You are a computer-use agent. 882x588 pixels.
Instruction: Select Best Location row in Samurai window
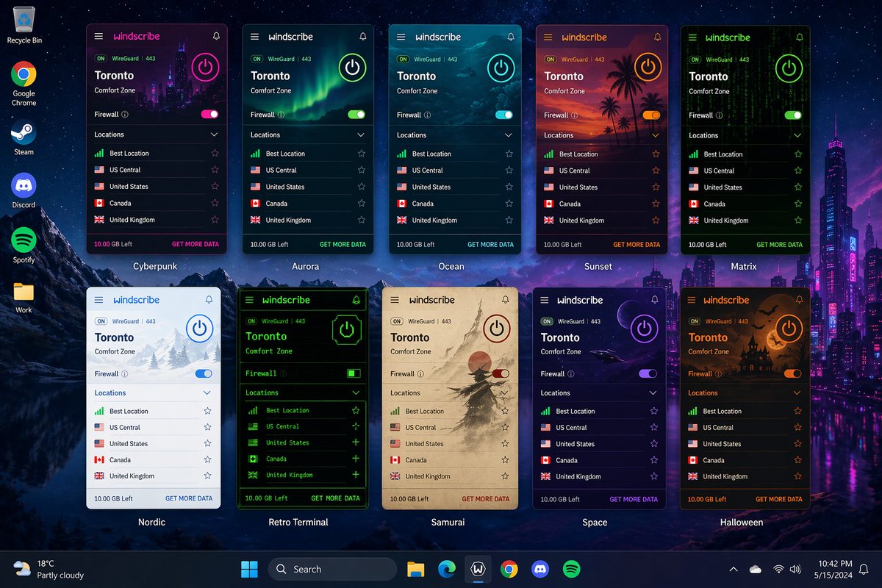[450, 411]
